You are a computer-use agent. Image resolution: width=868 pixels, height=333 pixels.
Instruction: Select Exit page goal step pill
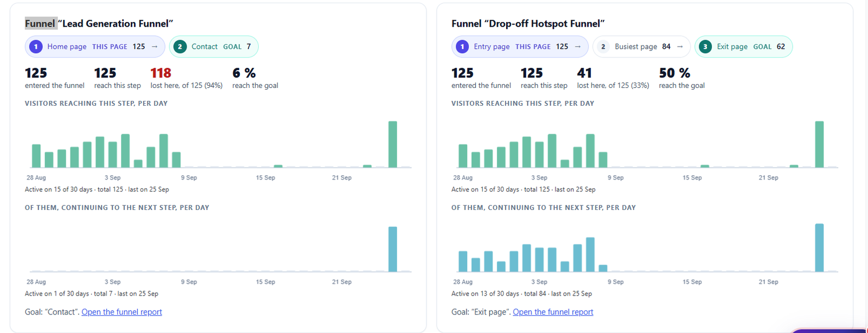[x=744, y=47]
